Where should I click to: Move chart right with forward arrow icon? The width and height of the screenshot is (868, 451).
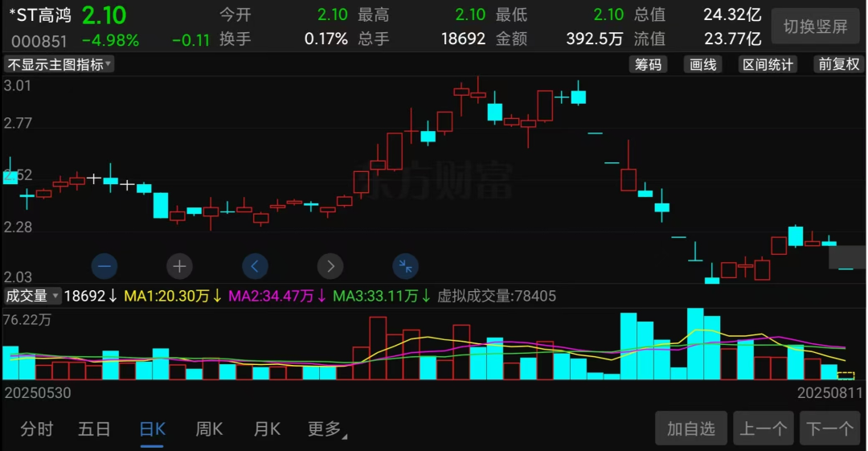tap(330, 267)
